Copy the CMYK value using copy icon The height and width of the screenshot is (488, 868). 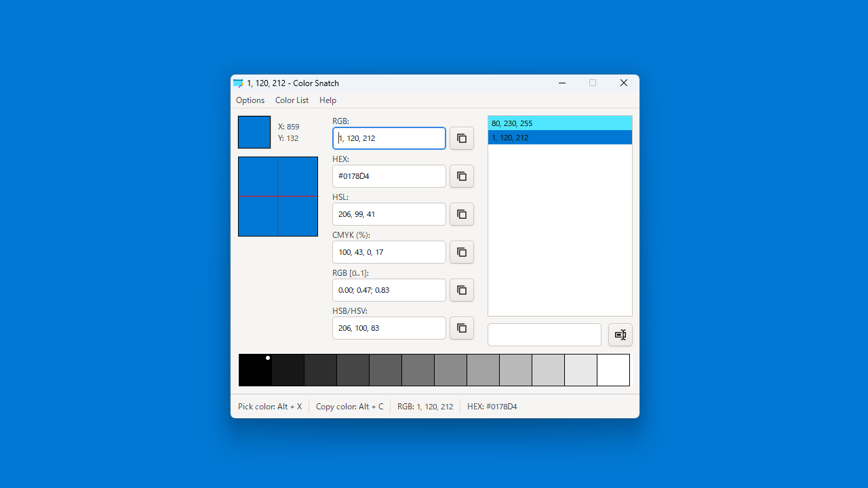pos(462,252)
